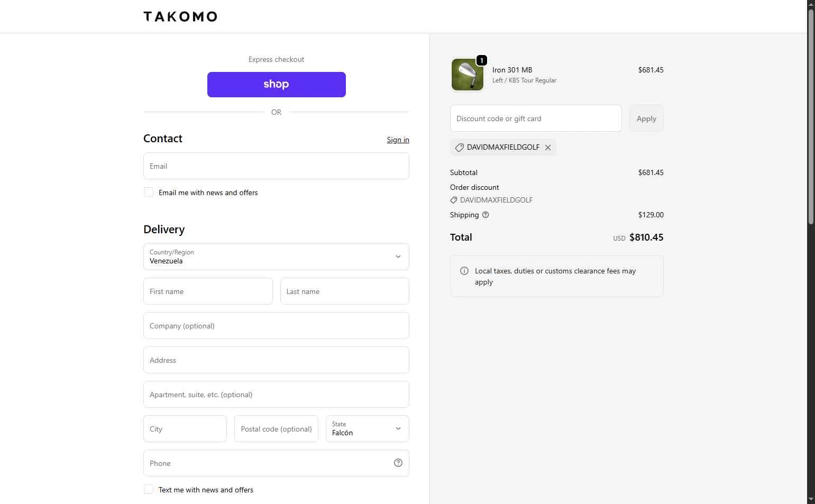Click the Iron 301 MB product name
The width and height of the screenshot is (815, 504).
pyautogui.click(x=512, y=70)
